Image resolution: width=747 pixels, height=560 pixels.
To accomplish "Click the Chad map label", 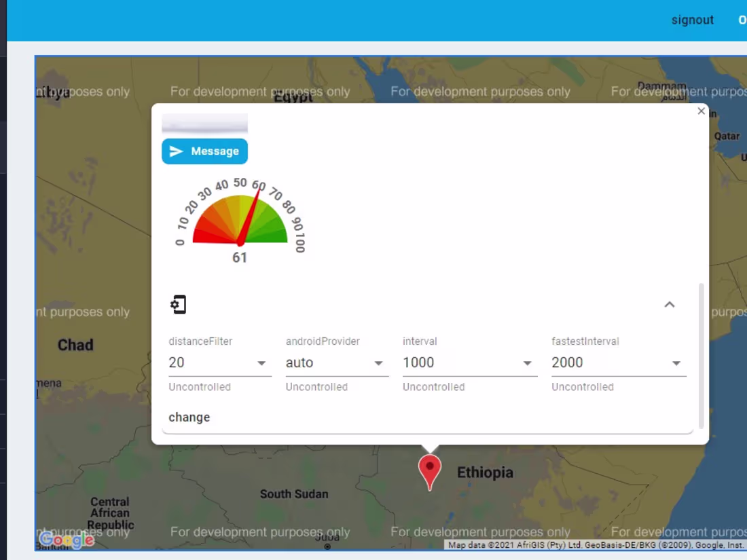I will pyautogui.click(x=75, y=345).
